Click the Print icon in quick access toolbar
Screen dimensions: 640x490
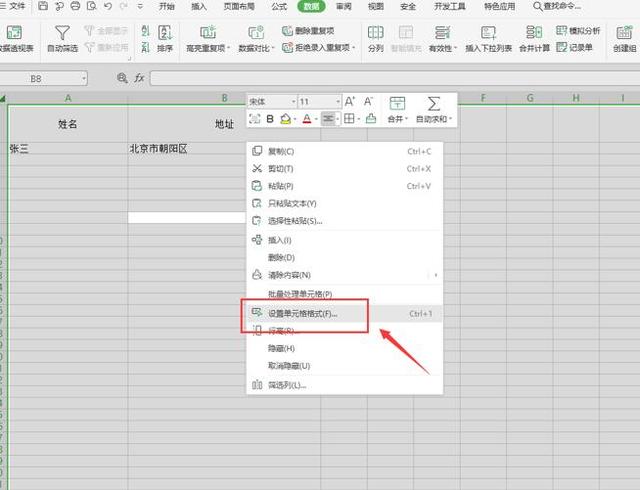76,6
